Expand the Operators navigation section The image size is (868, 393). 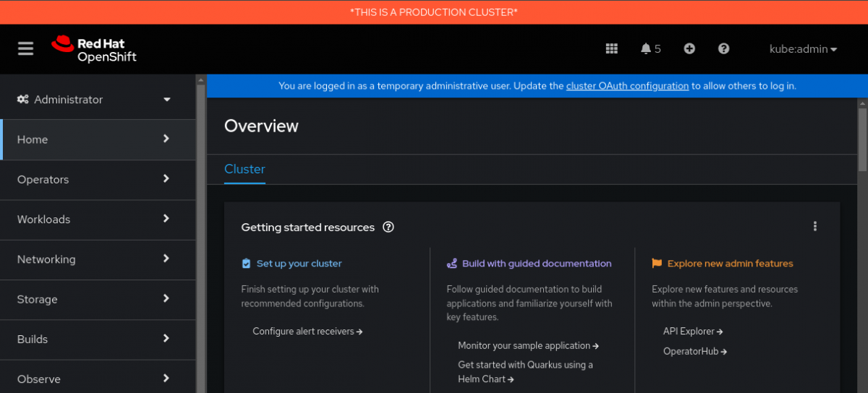pyautogui.click(x=98, y=179)
